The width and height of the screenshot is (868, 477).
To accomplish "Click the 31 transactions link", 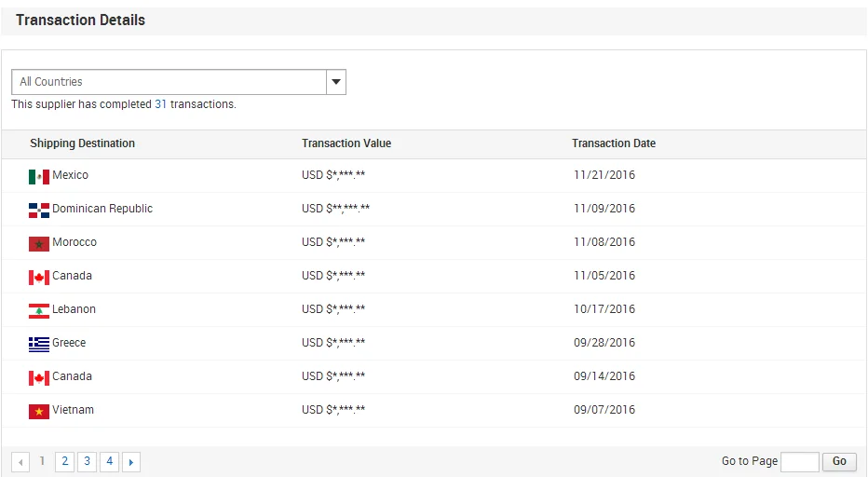I will tap(161, 104).
